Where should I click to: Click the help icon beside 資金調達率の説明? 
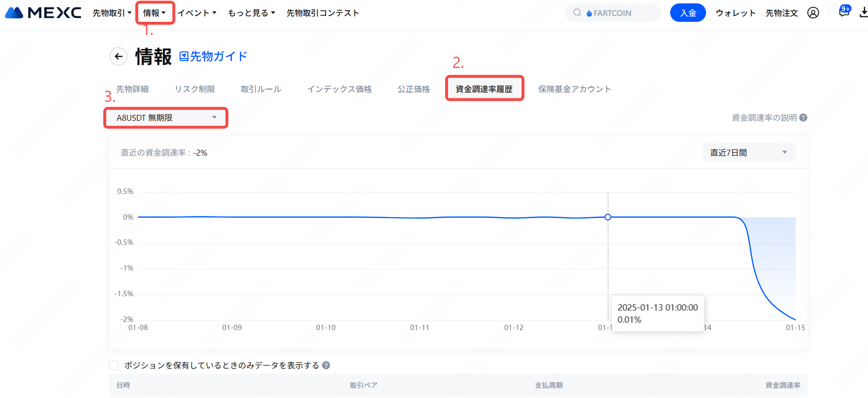tap(804, 118)
